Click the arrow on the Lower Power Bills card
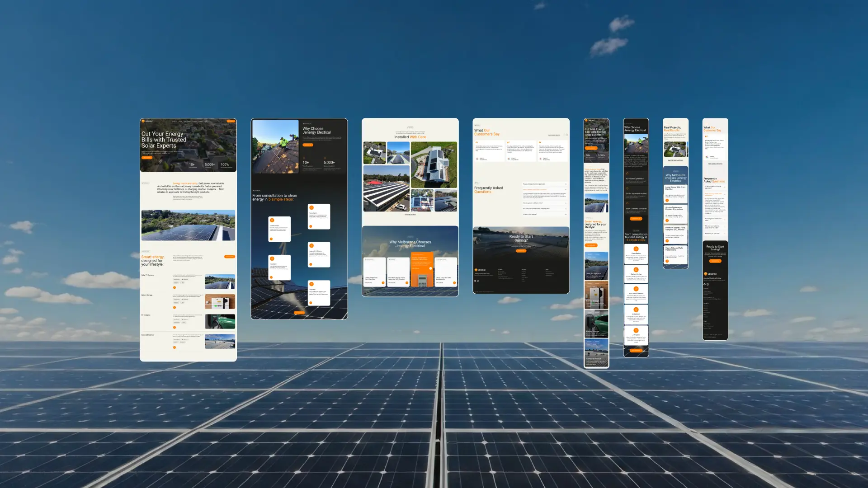 point(383,283)
